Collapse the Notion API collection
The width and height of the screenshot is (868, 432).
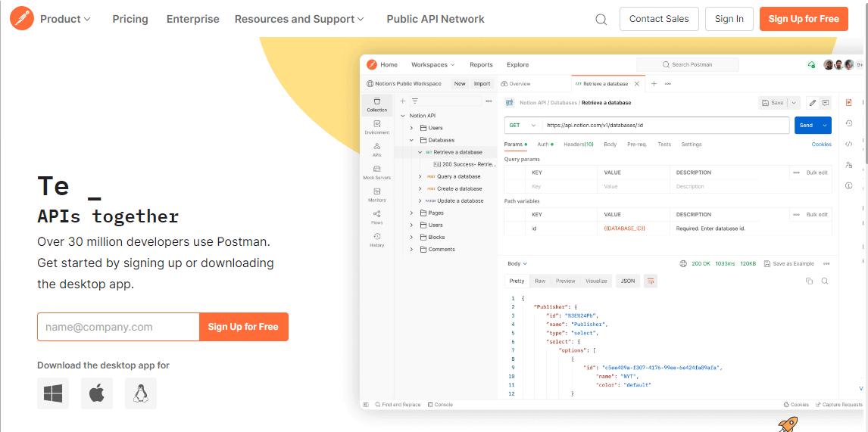(x=403, y=116)
